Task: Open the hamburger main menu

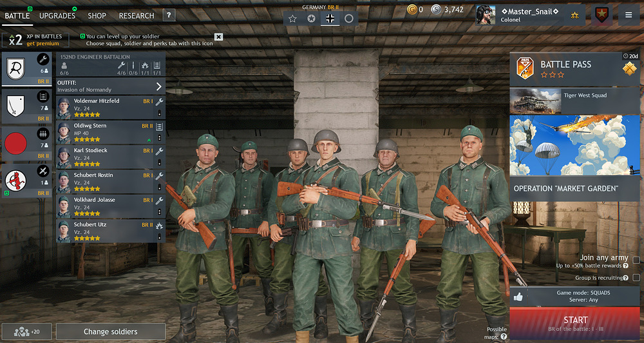Action: coord(629,15)
